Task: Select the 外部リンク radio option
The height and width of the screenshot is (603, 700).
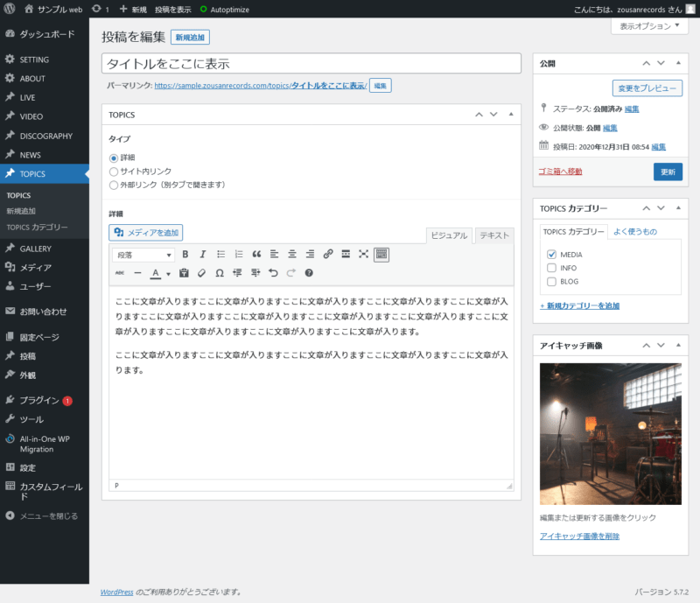Action: click(x=114, y=185)
